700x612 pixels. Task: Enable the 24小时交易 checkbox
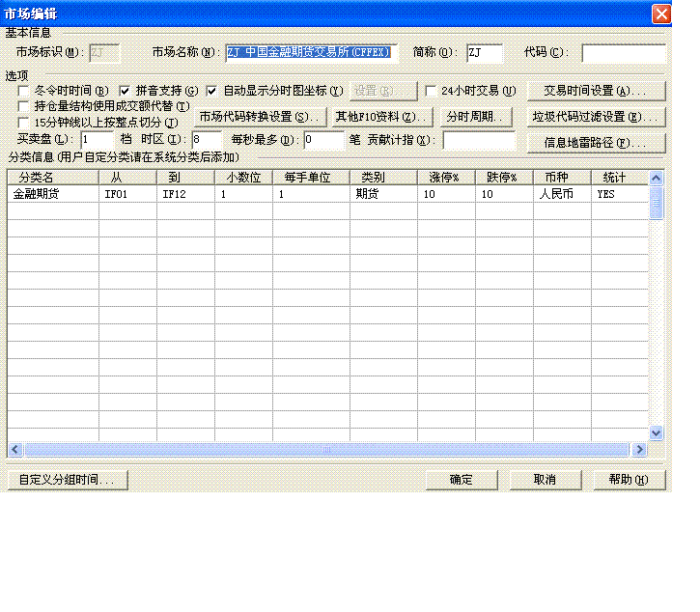click(431, 91)
